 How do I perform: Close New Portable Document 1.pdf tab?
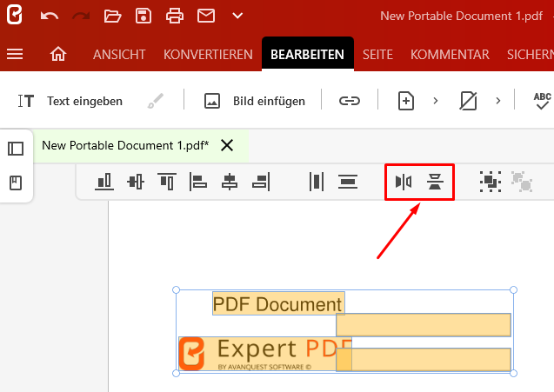227,145
